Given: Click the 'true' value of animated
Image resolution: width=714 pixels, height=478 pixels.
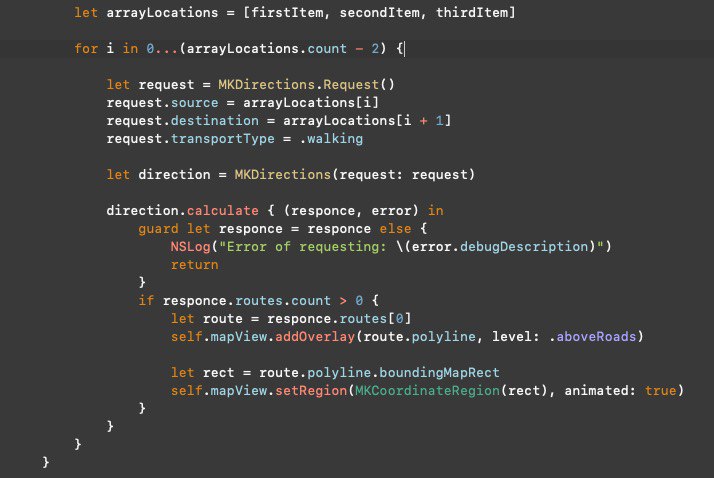Looking at the screenshot, I should (x=660, y=391).
